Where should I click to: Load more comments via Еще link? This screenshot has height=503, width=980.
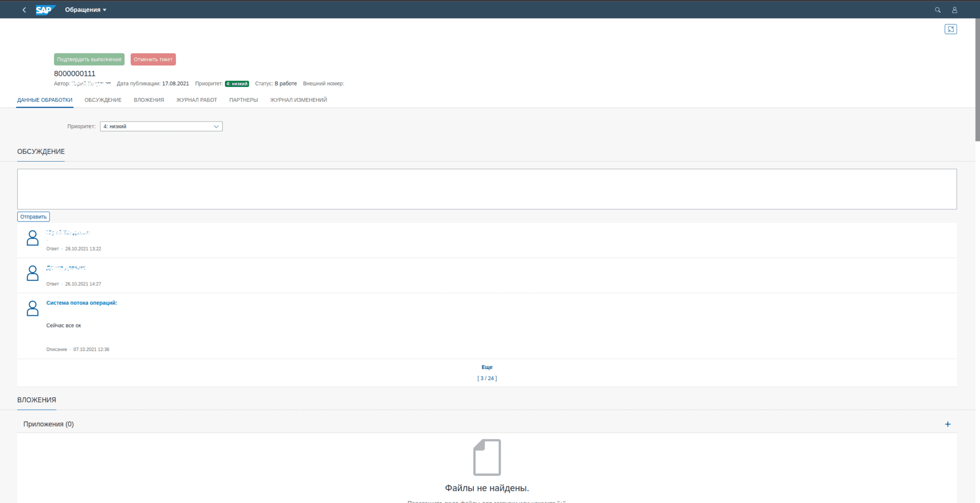(487, 367)
